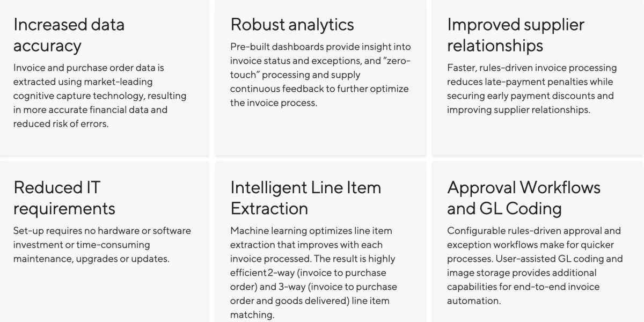Click the 'Configurable rules-driven approval' paragraph
Image resolution: width=644 pixels, height=322 pixels.
click(x=535, y=266)
